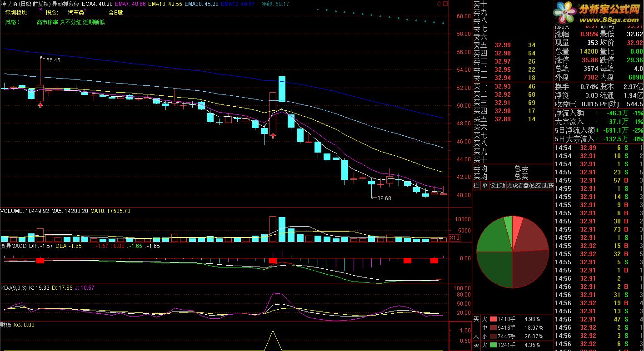
Task: Click the 净流入额 value -46.3万
Action: 618,113
